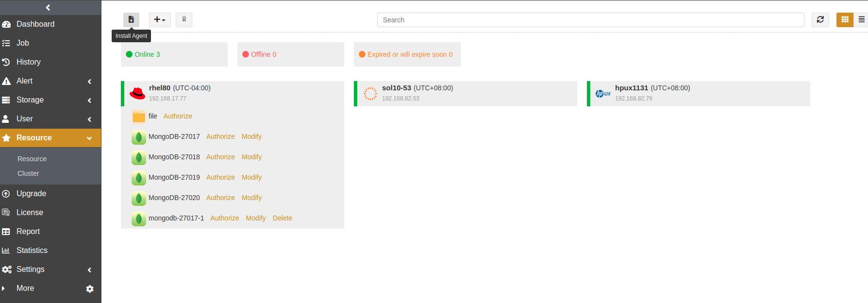Open the Cluster submenu item
This screenshot has height=303, width=868.
[x=28, y=173]
